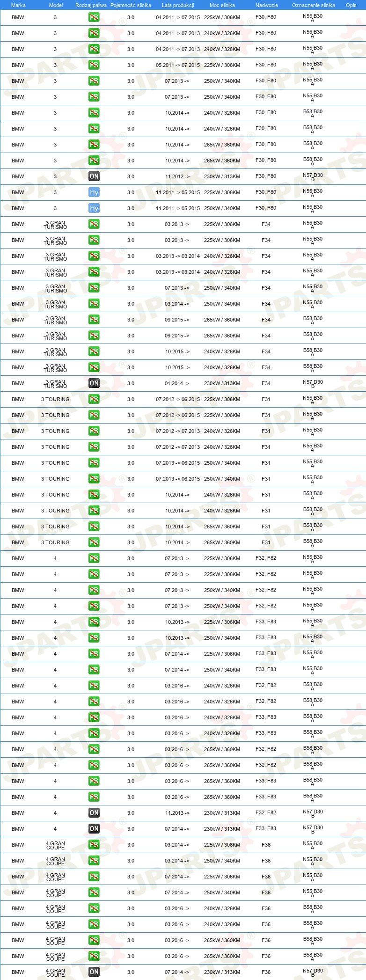Image resolution: width=366 pixels, height=980 pixels.
Task: Click petrol icon in BMW 3 05.2011->07.2015 row
Action: coord(94,65)
